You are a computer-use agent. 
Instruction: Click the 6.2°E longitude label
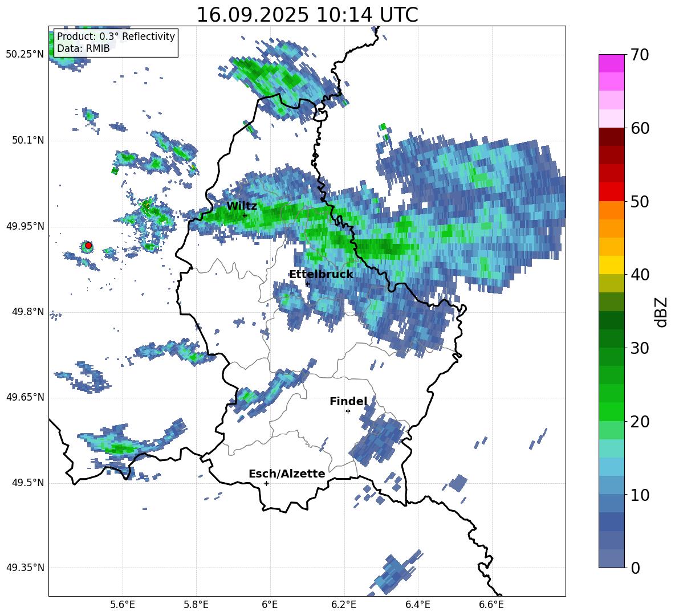click(344, 605)
